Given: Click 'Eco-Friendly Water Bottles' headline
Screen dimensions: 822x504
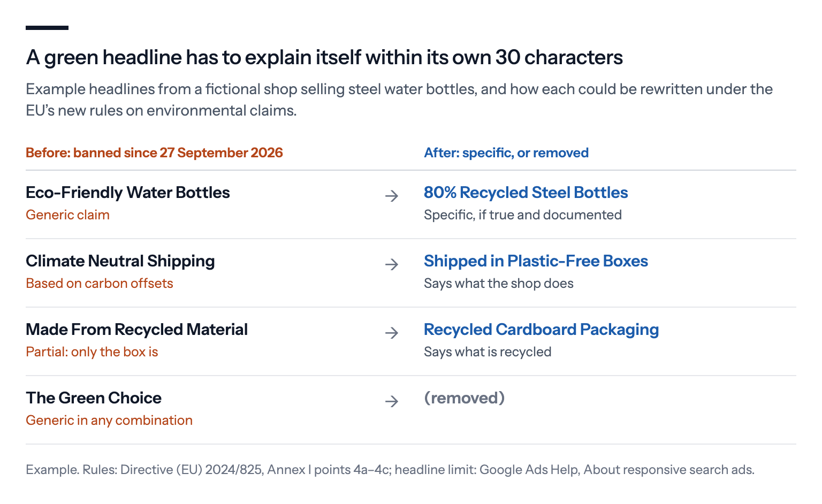Looking at the screenshot, I should (x=128, y=193).
